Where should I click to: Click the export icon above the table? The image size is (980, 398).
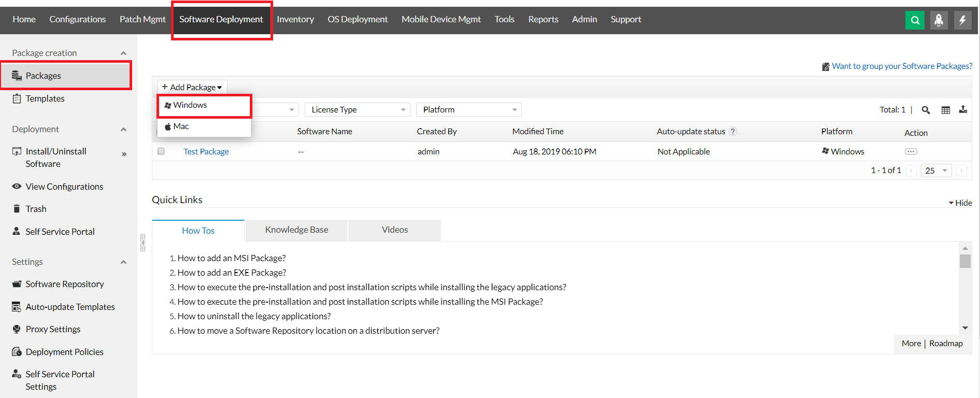pos(963,109)
